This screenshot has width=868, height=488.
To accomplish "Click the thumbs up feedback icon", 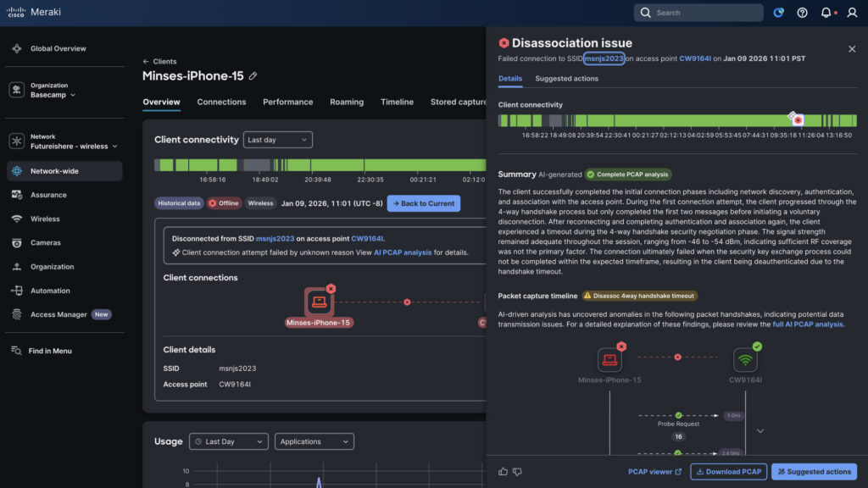I will [504, 472].
